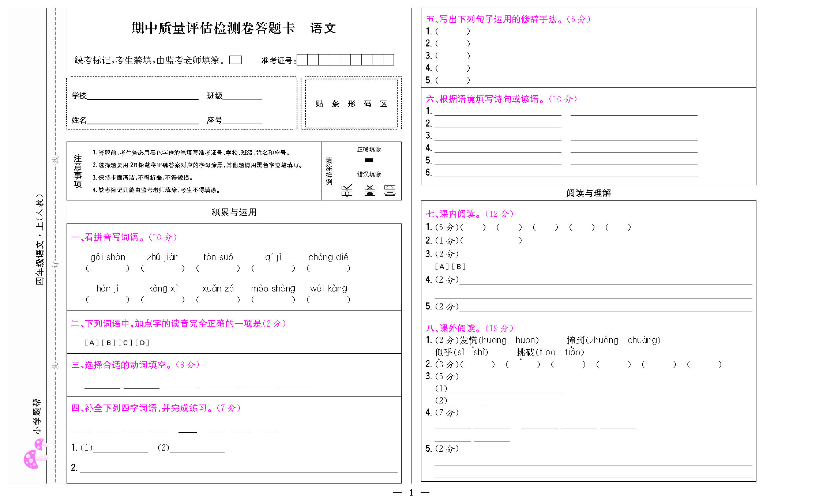Click the 正确填涂 sample mark

369,160
